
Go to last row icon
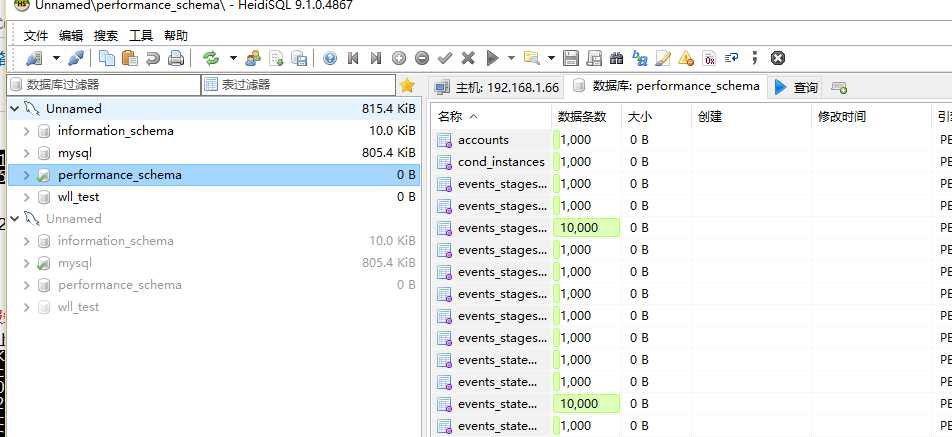tap(376, 58)
